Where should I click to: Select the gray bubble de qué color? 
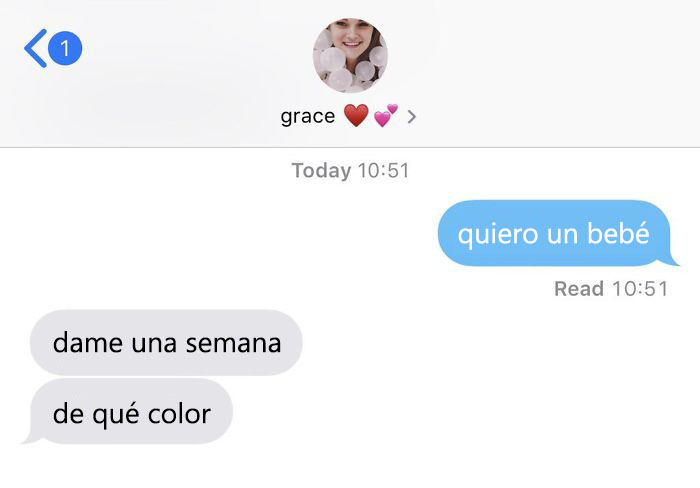point(128,412)
